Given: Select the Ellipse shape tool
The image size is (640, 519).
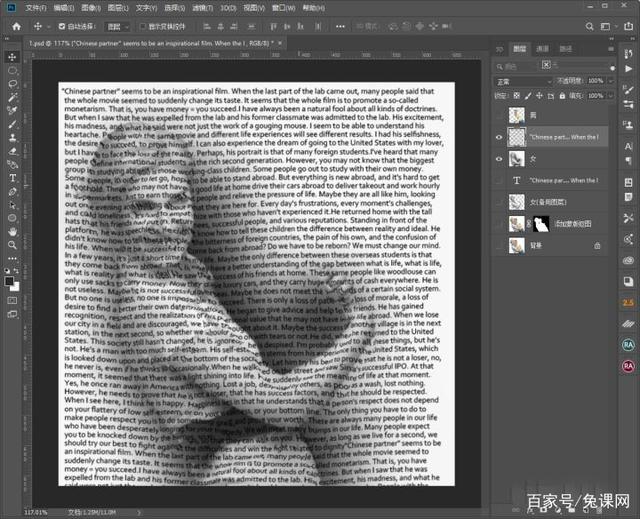Looking at the screenshot, I should [x=12, y=218].
